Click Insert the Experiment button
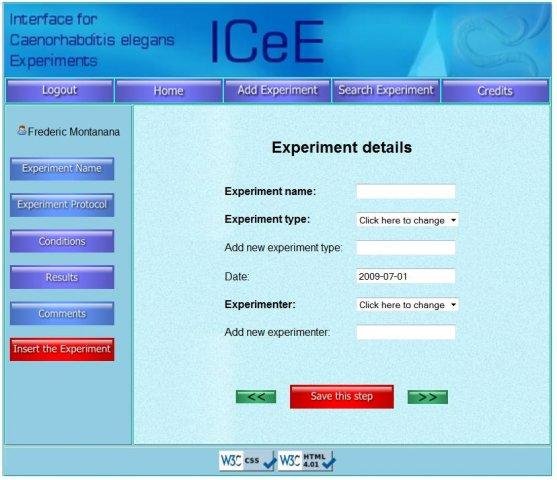Screen dimensions: 557x480 [62, 349]
